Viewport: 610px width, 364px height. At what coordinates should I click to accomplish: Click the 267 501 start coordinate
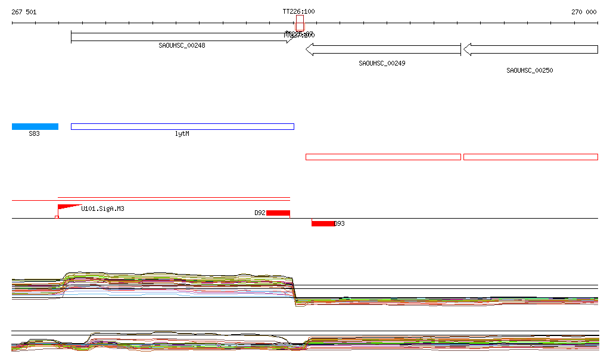(x=24, y=12)
